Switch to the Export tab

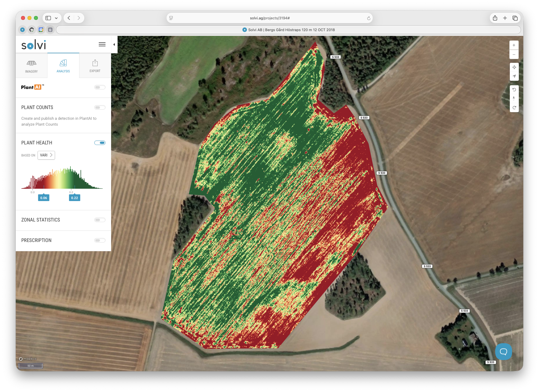(95, 66)
